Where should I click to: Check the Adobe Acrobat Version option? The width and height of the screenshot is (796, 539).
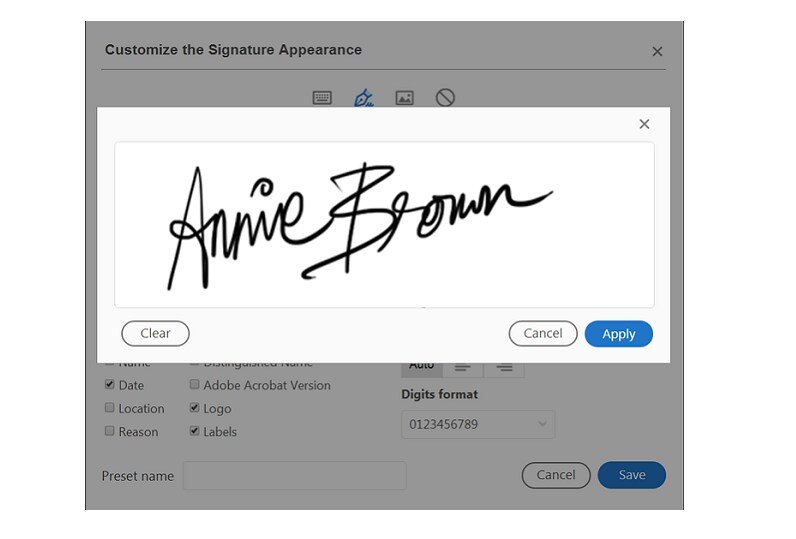point(195,385)
